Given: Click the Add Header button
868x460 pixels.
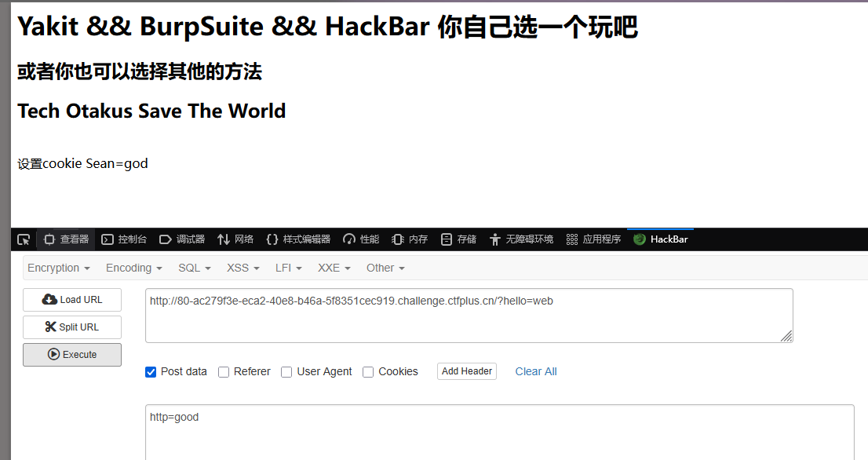Looking at the screenshot, I should click(467, 371).
